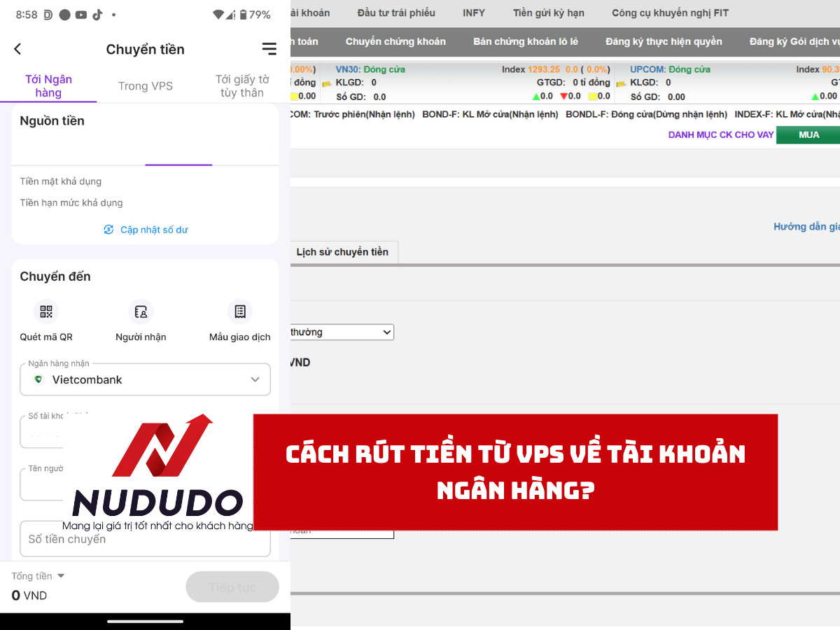Click BONDL-F: Đóng cửa status text

click(646, 114)
